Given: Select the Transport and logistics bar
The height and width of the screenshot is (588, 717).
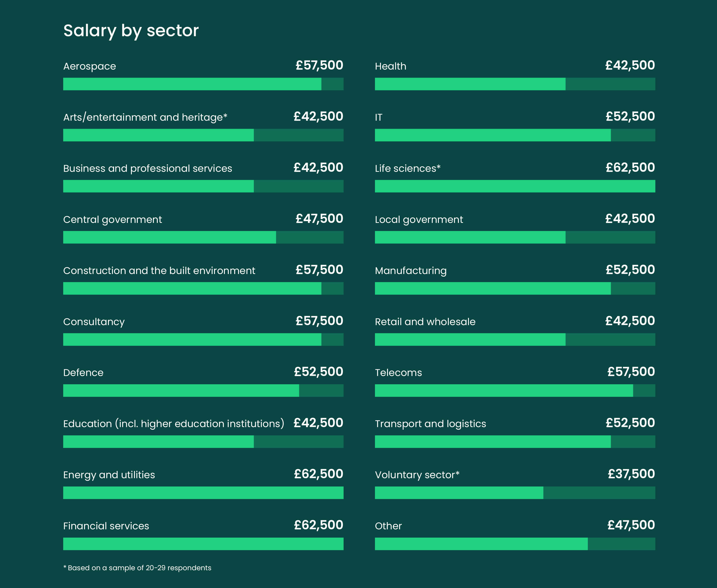Looking at the screenshot, I should point(515,442).
